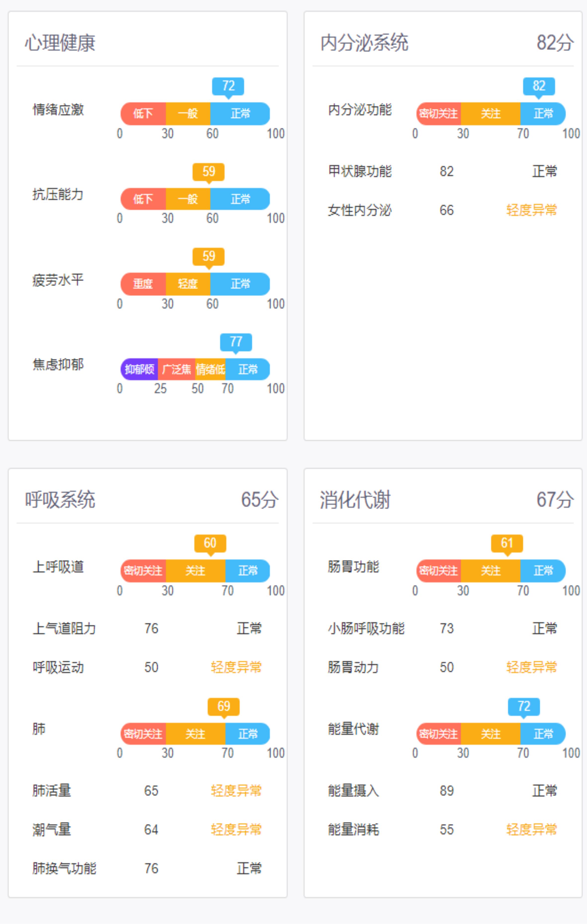Image resolution: width=587 pixels, height=924 pixels.
Task: Select the purple 抑郁倾 segment of 焦虑抑郁 bar
Action: (139, 369)
